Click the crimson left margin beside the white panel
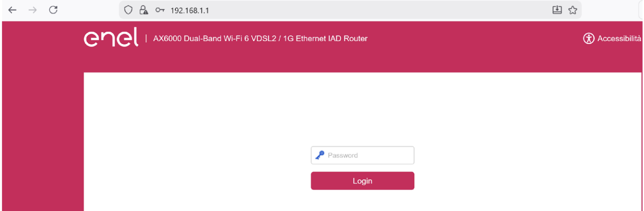644x211 pixels. (x=42, y=137)
